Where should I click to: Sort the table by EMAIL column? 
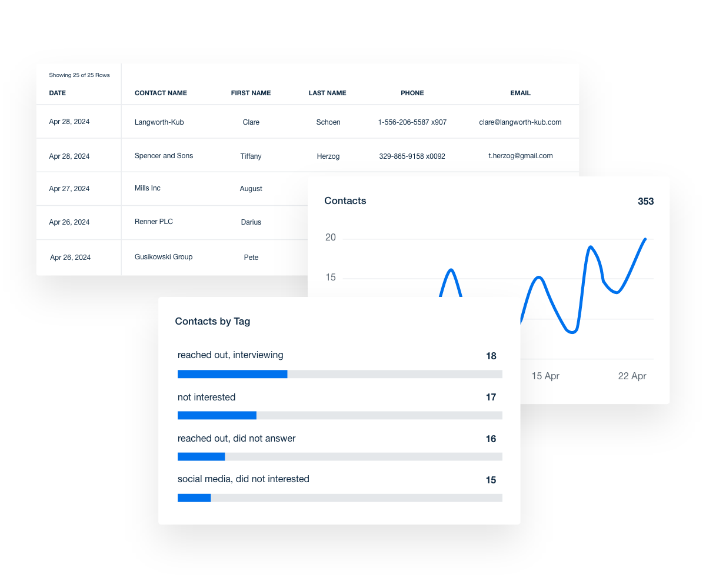[520, 93]
